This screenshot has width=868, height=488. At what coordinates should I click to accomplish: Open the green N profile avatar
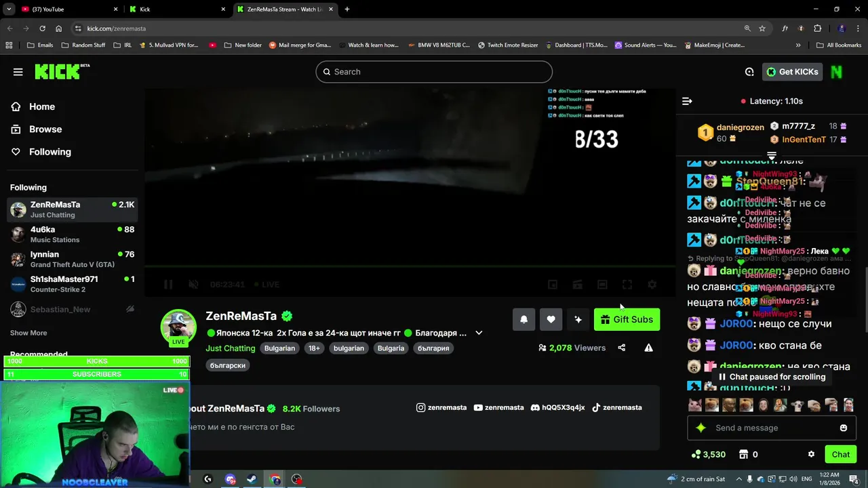[x=837, y=72]
